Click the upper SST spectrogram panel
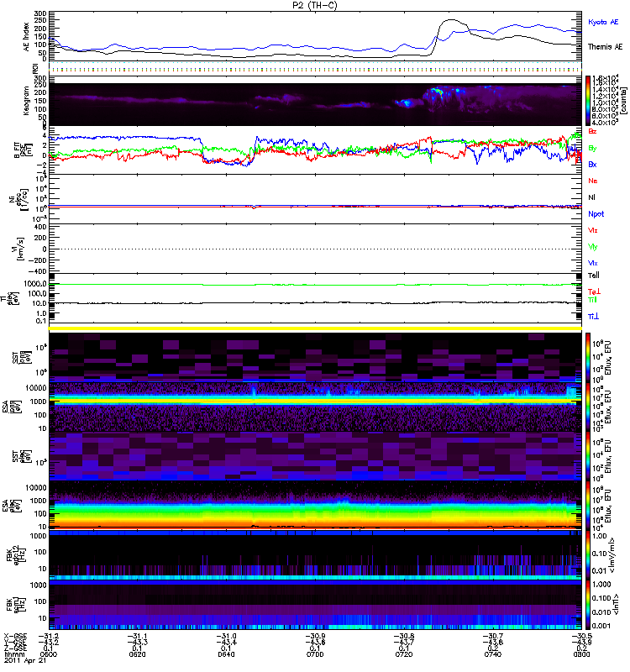The height and width of the screenshot is (672, 630). [315, 355]
